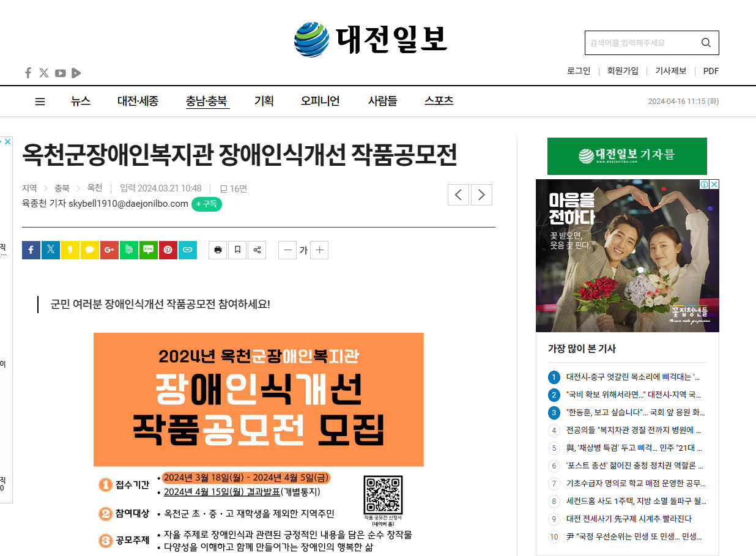Increase font size with the plus button
The height and width of the screenshot is (556, 756).
319,250
